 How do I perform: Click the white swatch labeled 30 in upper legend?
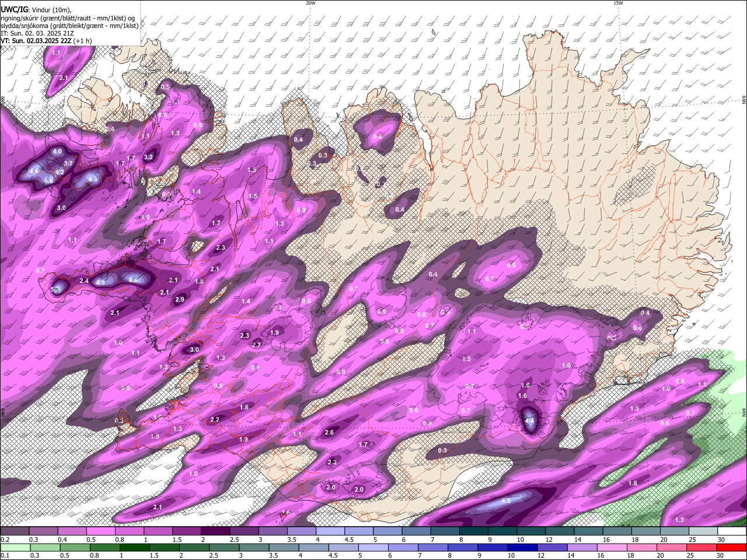click(x=732, y=531)
